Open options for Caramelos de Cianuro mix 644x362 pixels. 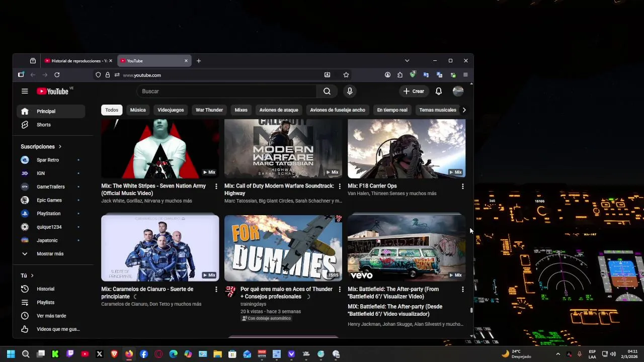click(x=216, y=290)
